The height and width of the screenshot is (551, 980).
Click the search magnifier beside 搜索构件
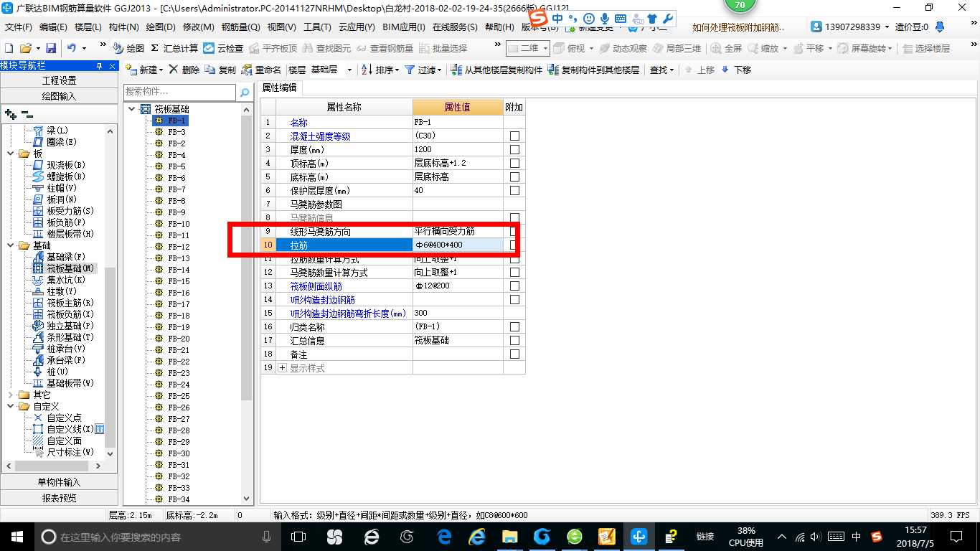coord(244,93)
